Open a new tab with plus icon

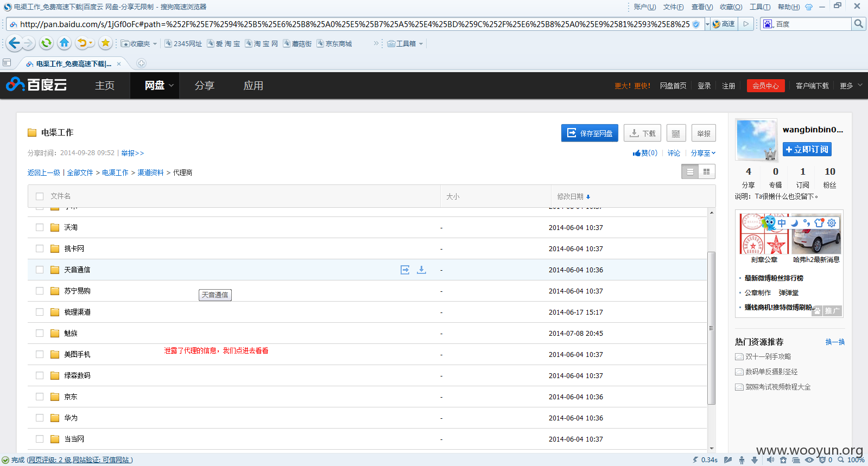click(x=141, y=63)
